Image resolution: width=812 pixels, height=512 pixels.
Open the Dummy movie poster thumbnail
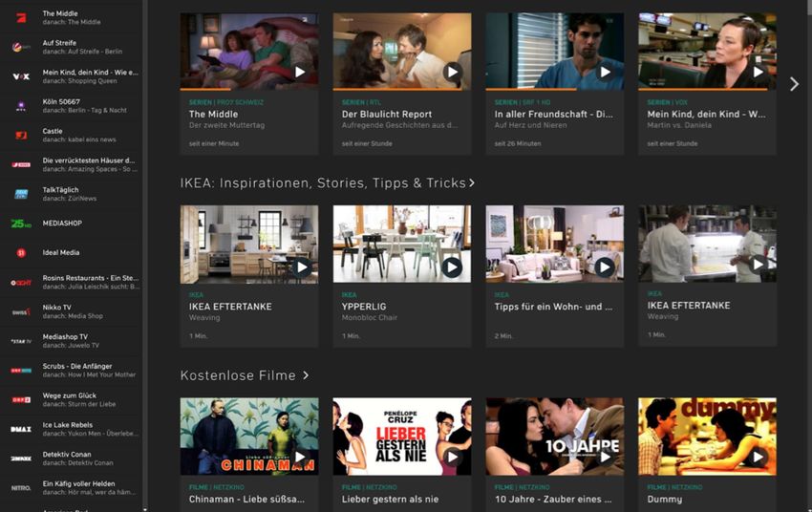(x=707, y=436)
